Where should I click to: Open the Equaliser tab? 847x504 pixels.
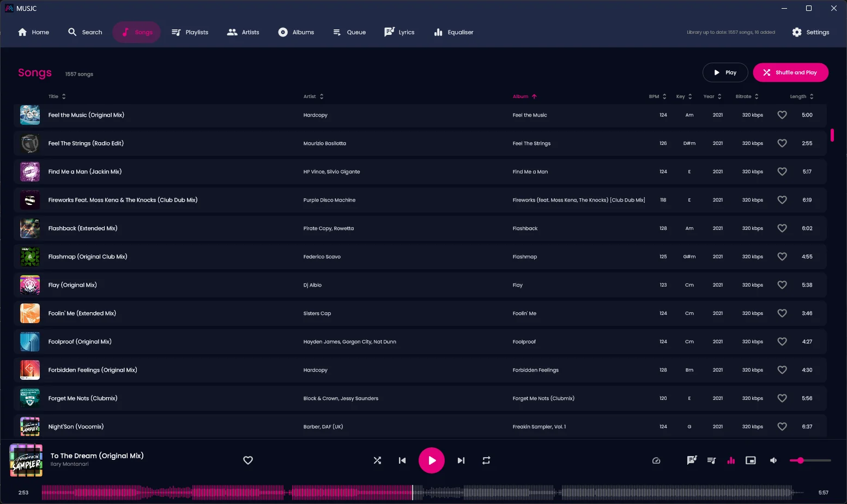pyautogui.click(x=453, y=32)
